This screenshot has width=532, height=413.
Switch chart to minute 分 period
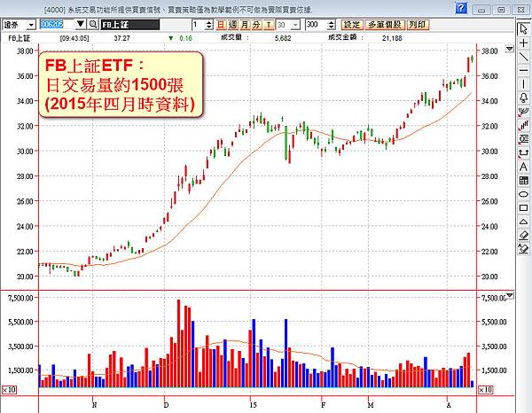(x=256, y=25)
